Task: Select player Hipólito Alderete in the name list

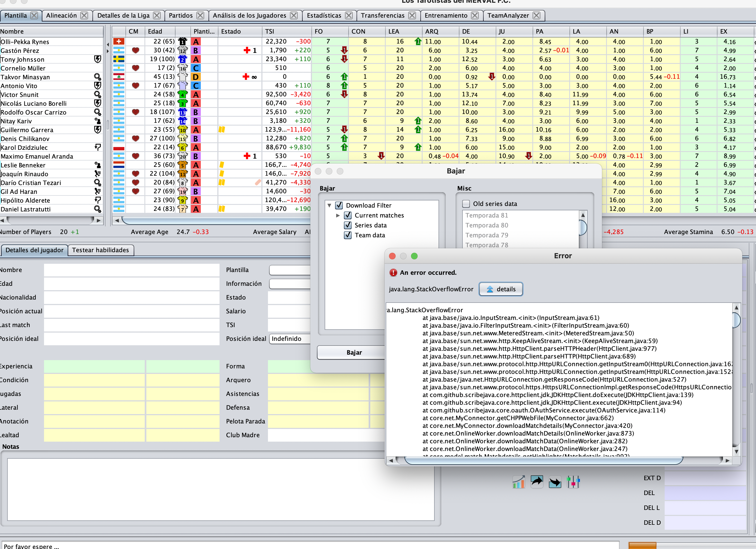Action: pyautogui.click(x=51, y=200)
